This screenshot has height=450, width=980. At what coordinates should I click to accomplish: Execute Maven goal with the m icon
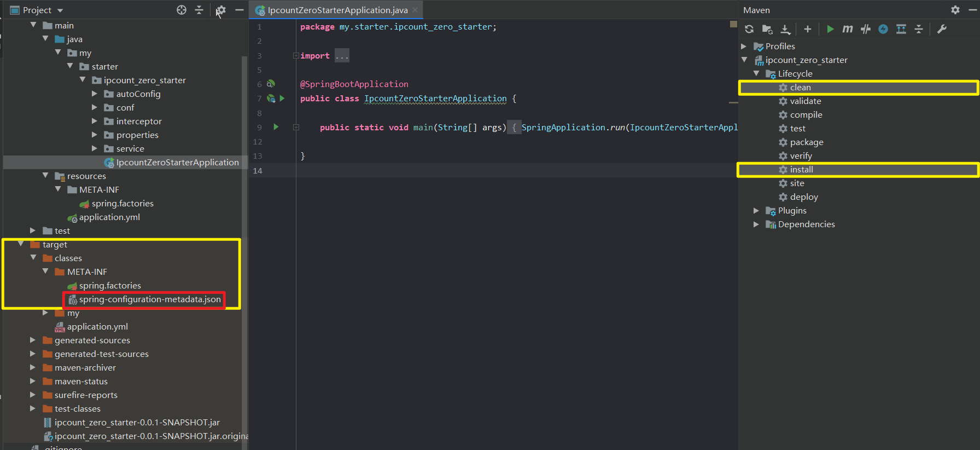[848, 29]
